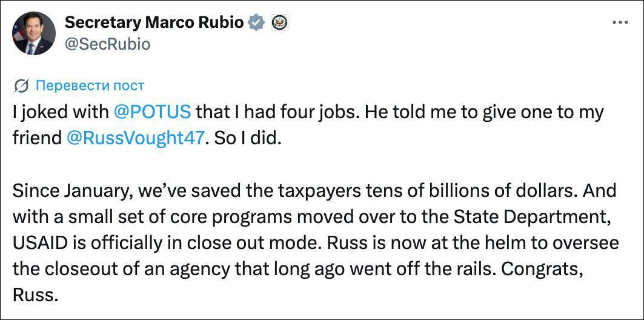The height and width of the screenshot is (320, 644).
Task: Click the blue verified checkmark badge
Action: 257,23
